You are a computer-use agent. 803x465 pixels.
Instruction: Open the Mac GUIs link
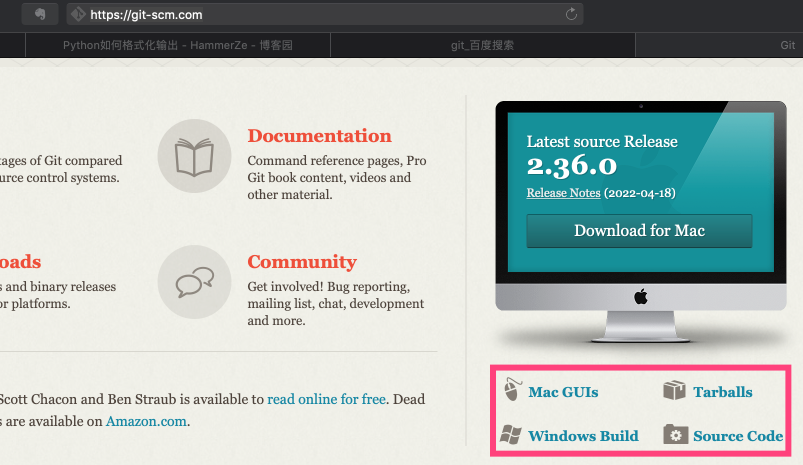click(x=563, y=392)
